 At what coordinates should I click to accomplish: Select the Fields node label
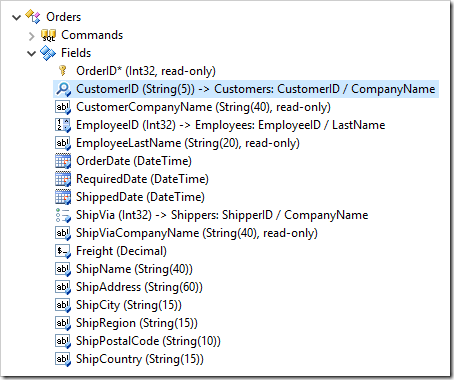pos(76,53)
